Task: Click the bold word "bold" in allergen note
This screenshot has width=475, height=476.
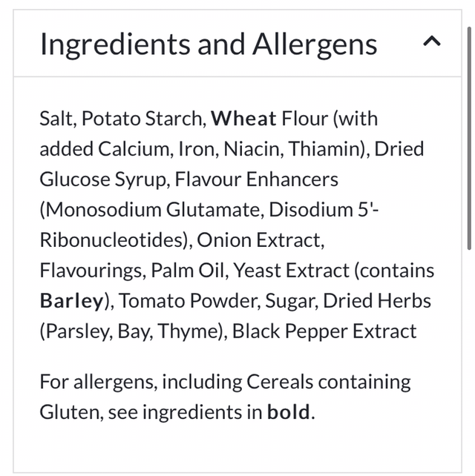Action: [x=289, y=412]
